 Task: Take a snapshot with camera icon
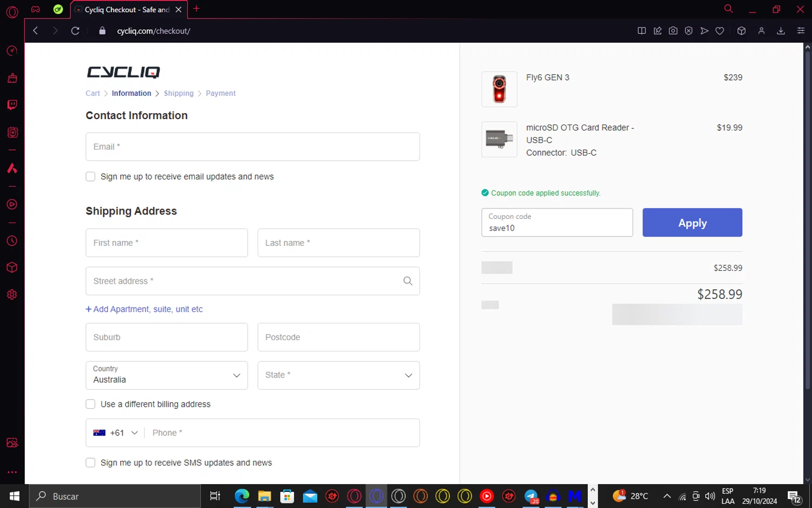(x=673, y=31)
